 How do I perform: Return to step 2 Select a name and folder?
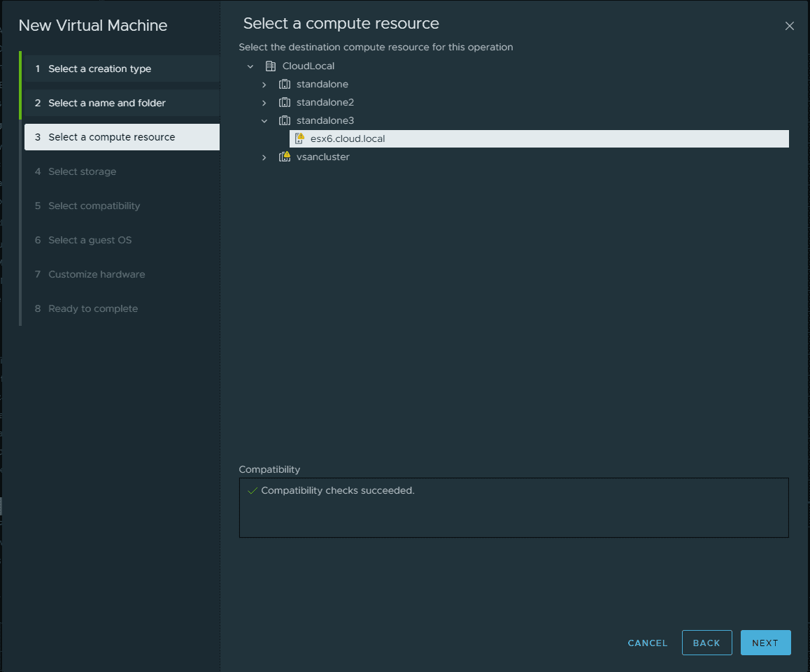pos(106,103)
